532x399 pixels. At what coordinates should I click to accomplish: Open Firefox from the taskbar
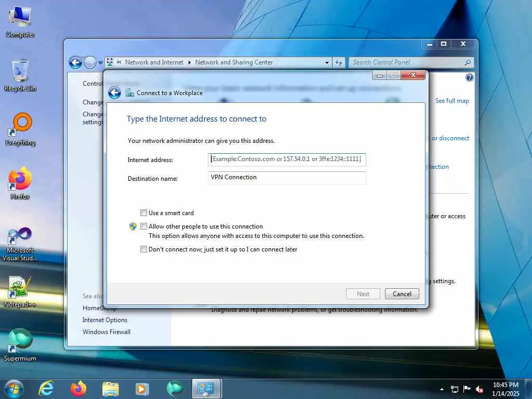coord(78,389)
